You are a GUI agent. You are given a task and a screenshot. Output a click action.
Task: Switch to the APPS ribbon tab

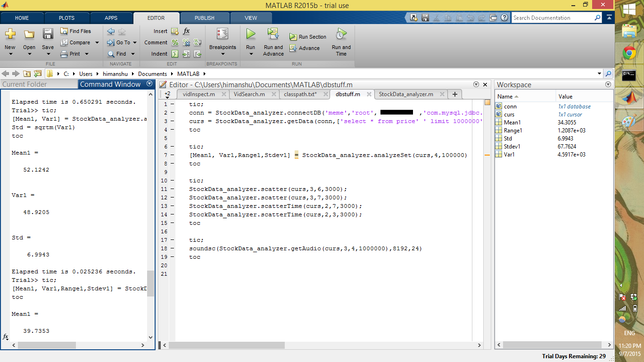[x=111, y=18]
